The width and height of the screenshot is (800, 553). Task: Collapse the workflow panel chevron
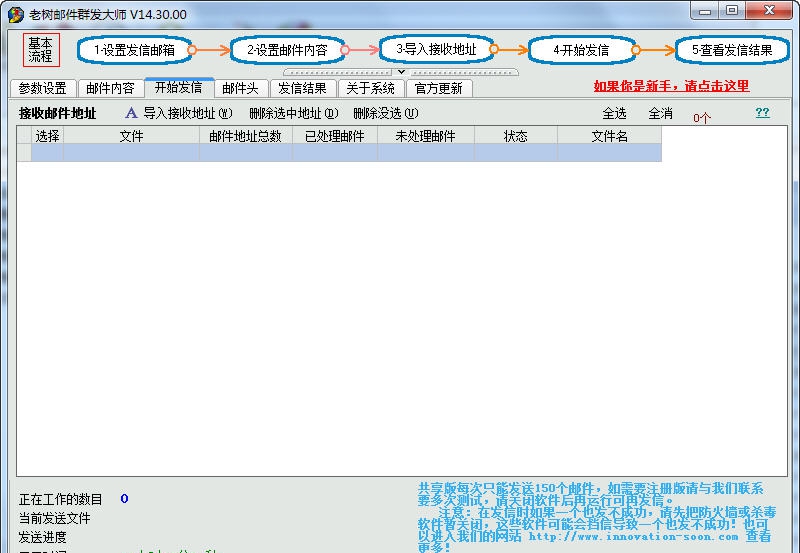[x=401, y=72]
